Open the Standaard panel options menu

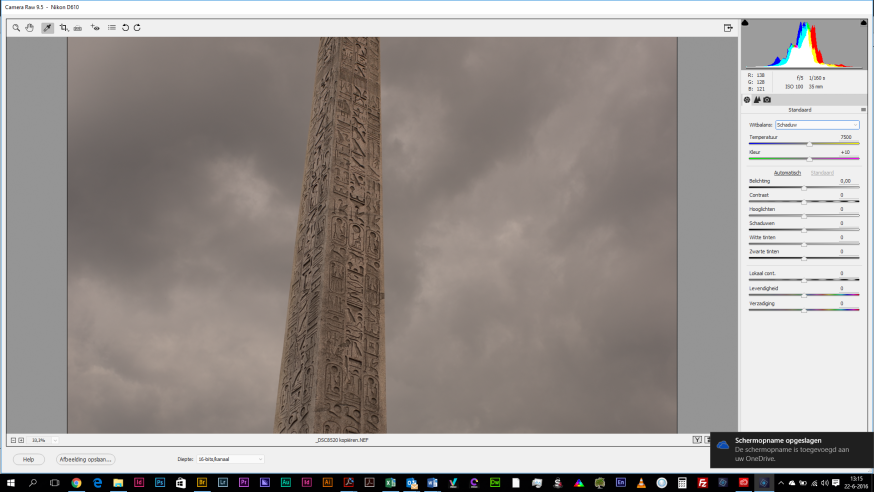pyautogui.click(x=863, y=109)
